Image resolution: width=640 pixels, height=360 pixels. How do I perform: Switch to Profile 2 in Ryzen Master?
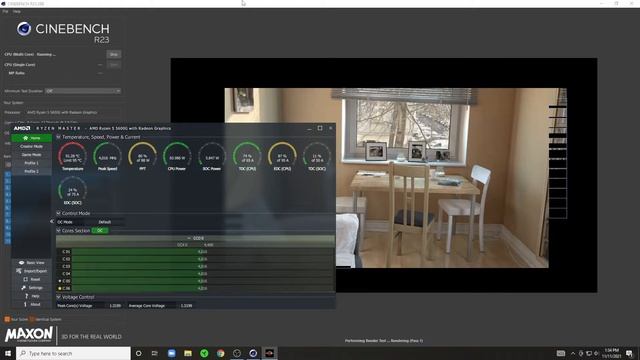coord(31,171)
